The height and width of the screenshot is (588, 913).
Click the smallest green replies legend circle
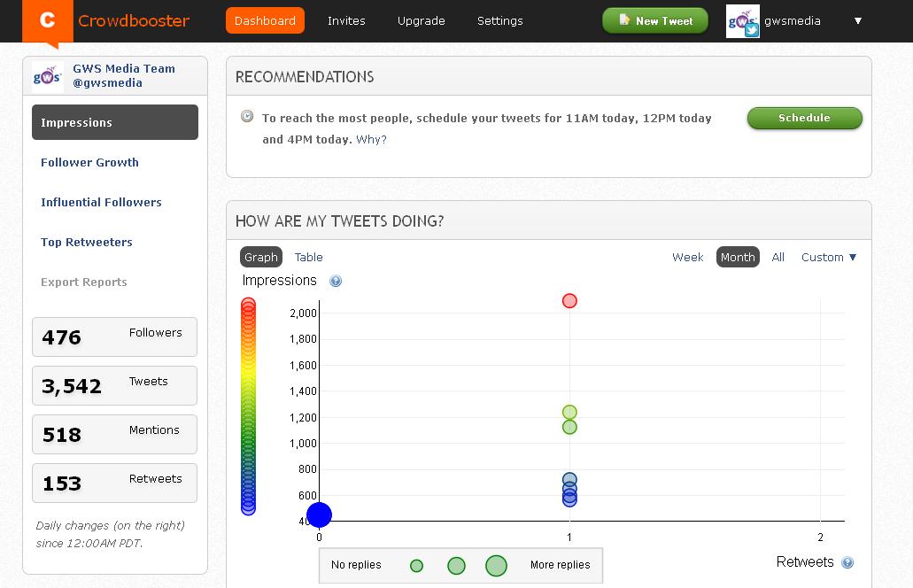pos(416,566)
